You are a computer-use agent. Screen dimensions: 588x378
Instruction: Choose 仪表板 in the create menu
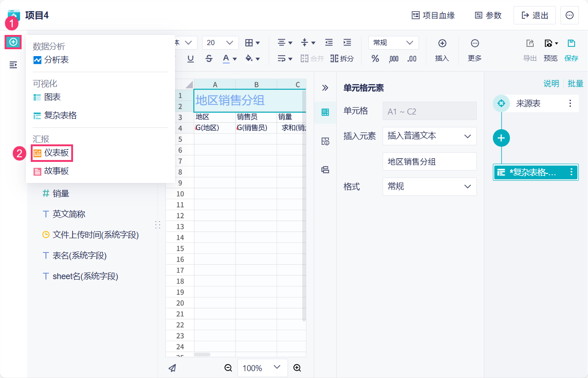click(x=51, y=153)
